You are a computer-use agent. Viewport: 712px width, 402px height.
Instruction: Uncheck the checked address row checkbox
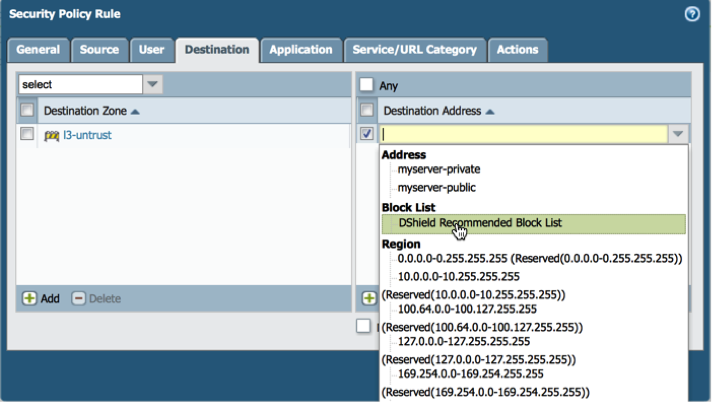tap(366, 134)
